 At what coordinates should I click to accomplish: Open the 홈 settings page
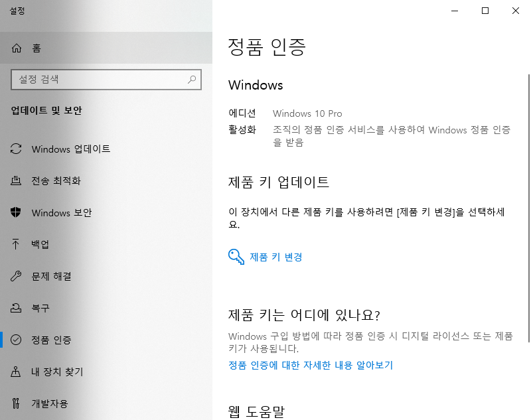[106, 48]
